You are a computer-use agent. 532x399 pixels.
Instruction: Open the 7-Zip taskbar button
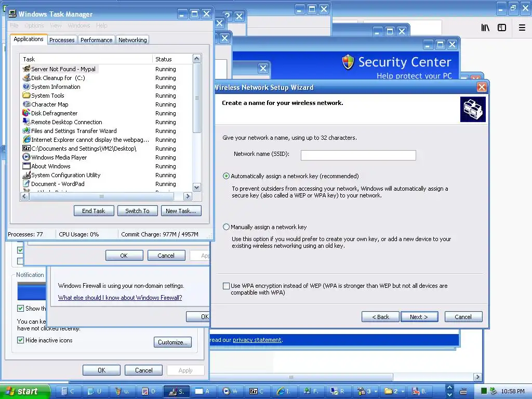257,391
